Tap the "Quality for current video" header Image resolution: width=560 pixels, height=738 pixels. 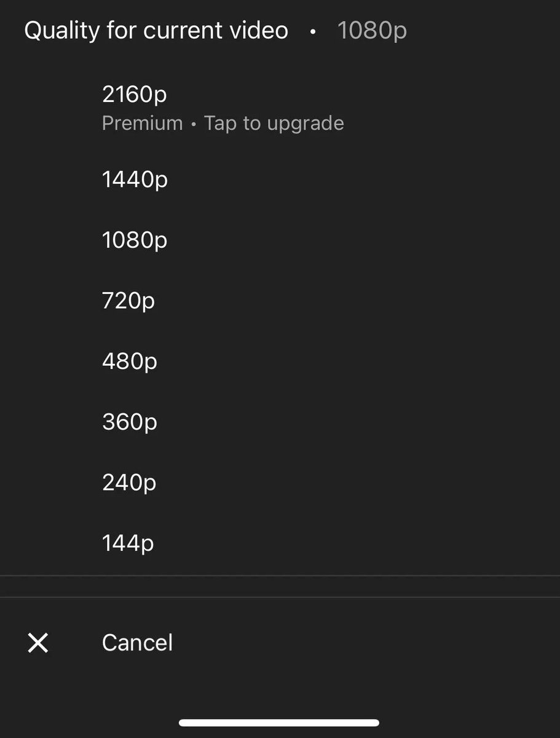pyautogui.click(x=156, y=30)
